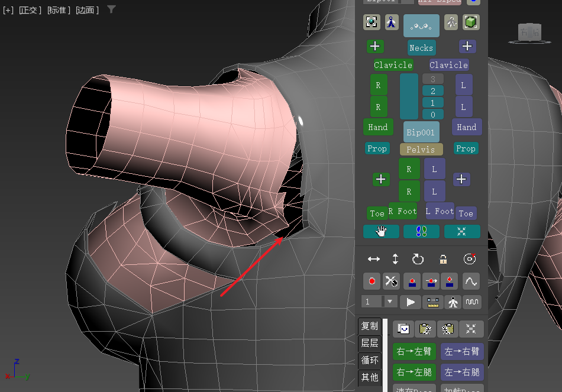Click the green plus button beside Necks
Image resolution: width=562 pixels, height=392 pixels.
(375, 46)
